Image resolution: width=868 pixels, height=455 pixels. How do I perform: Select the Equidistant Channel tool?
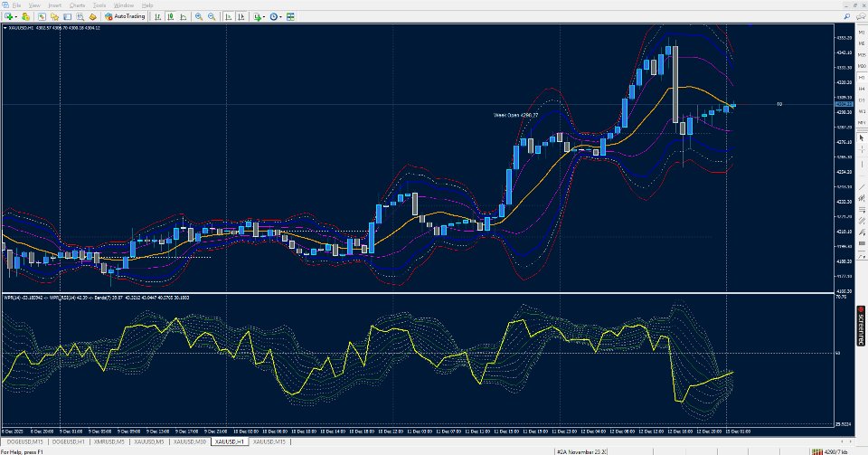862,197
